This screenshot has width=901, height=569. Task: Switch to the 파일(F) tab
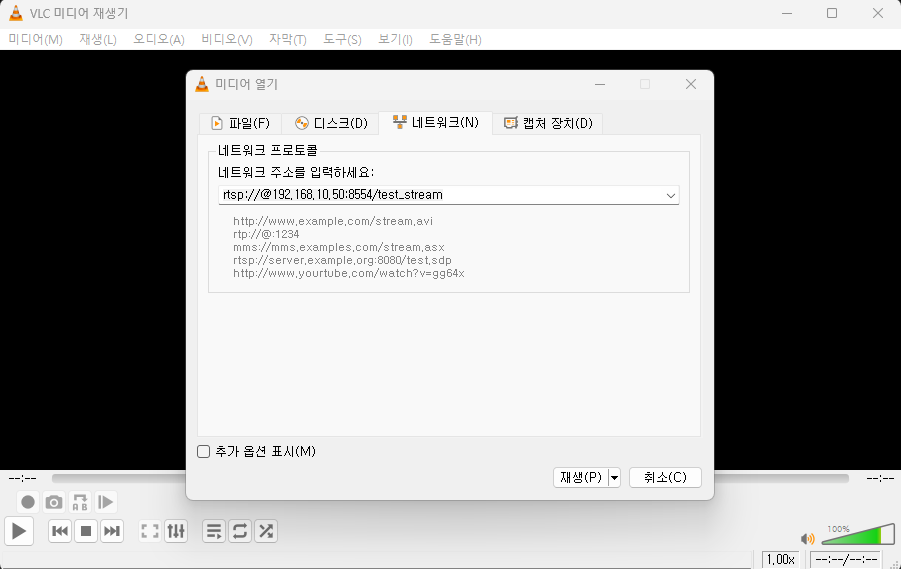[240, 124]
